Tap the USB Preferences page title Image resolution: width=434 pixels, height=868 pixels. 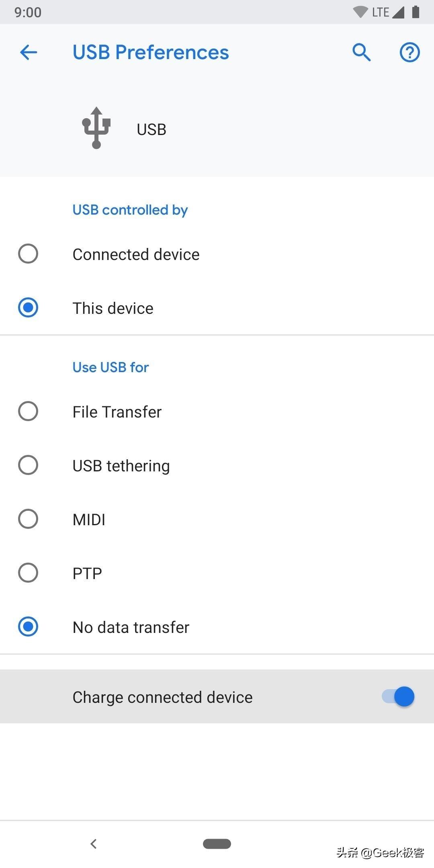point(151,52)
